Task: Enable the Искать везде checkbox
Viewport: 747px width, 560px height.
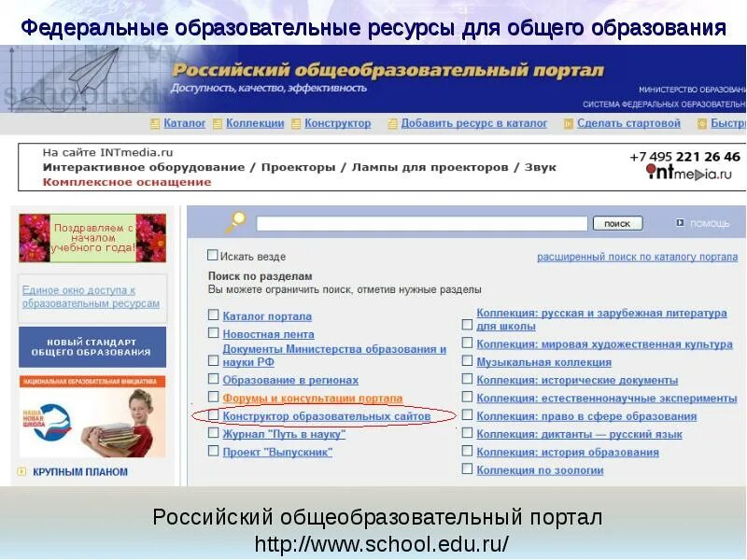Action: (x=213, y=255)
